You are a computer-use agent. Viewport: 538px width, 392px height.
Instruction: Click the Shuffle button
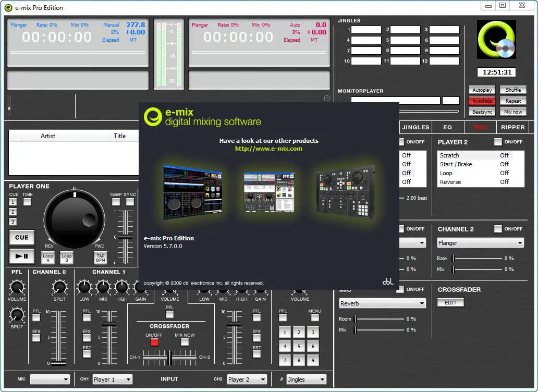tap(513, 90)
